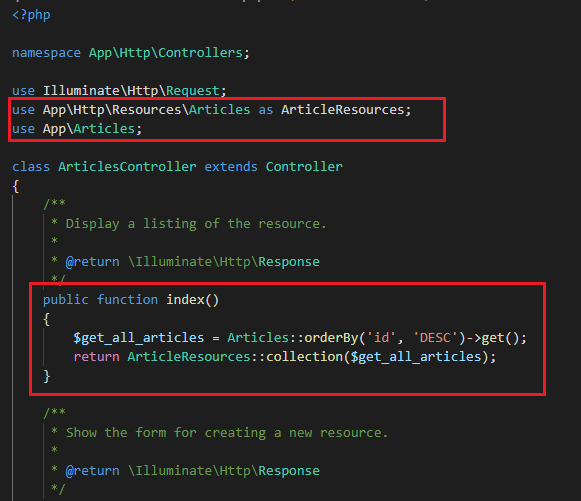Click the 'Show the form for creating' comment
The image size is (581, 501).
(227, 433)
